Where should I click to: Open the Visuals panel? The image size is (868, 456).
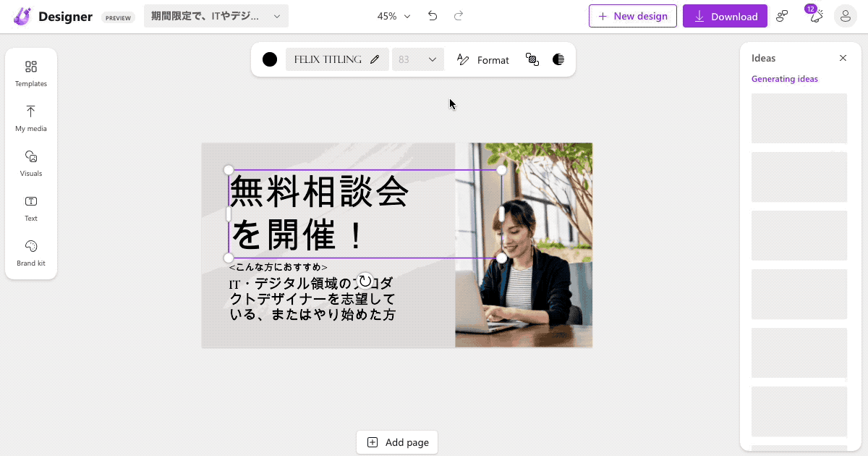click(x=30, y=162)
